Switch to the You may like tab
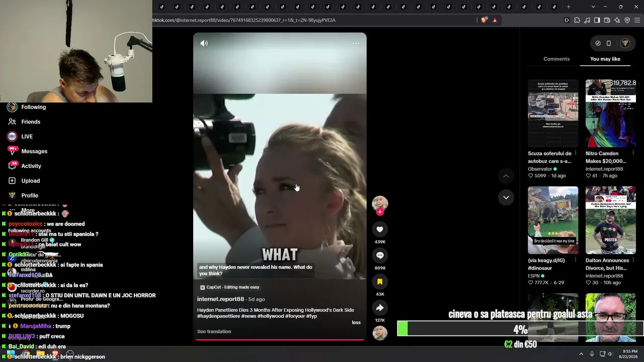 (x=605, y=59)
